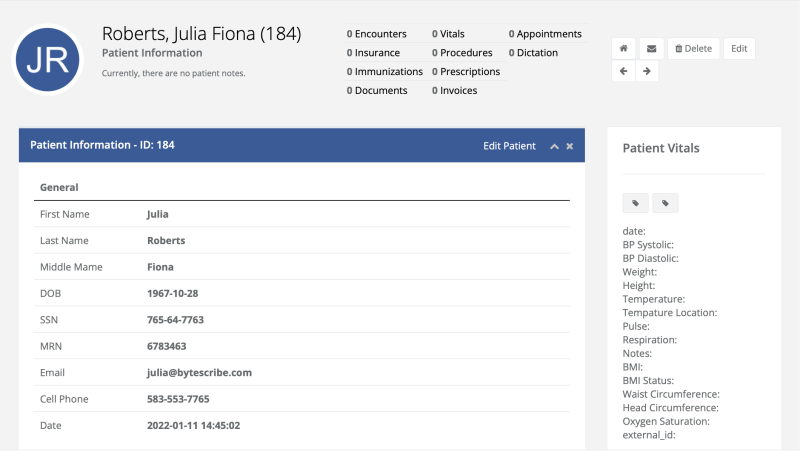The height and width of the screenshot is (452, 800).
Task: Click the SSN value 765-64-7763
Action: tap(176, 320)
